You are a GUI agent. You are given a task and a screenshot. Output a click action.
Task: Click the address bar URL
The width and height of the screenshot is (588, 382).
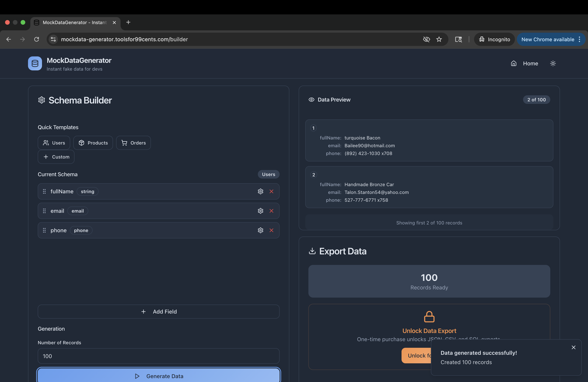point(124,39)
